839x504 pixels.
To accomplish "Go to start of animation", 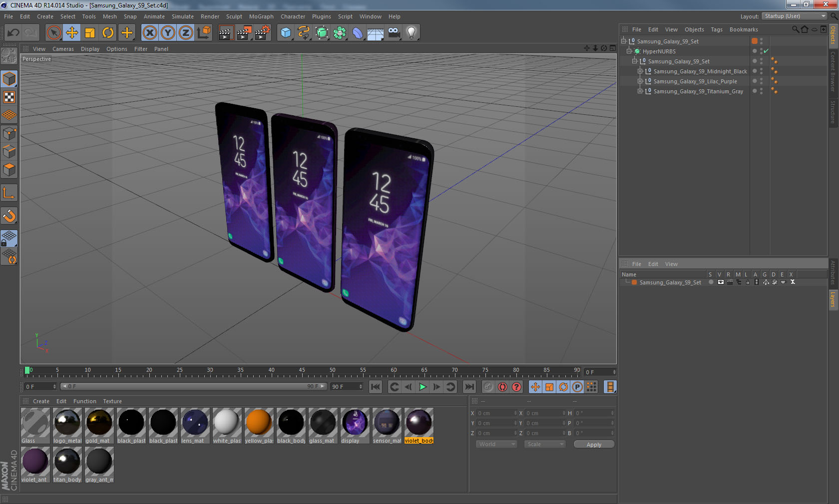I will (x=376, y=387).
